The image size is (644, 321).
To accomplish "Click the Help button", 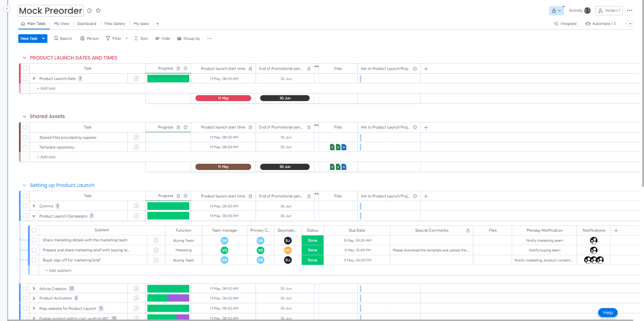I will pyautogui.click(x=607, y=313).
